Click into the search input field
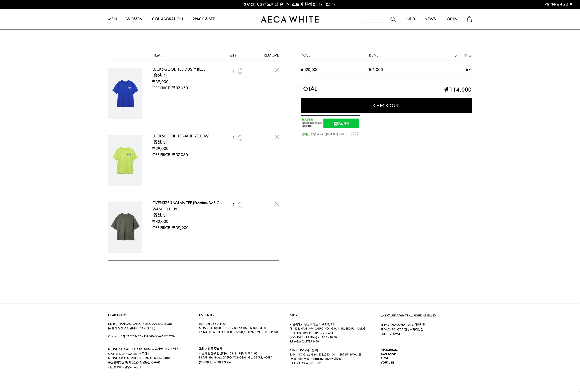Image resolution: width=580 pixels, height=392 pixels. click(375, 19)
